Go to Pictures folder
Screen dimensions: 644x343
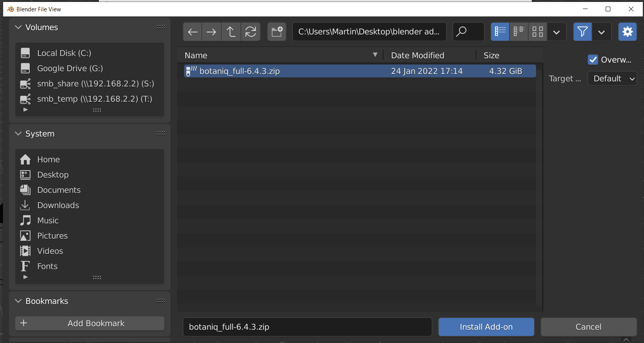click(x=90, y=236)
